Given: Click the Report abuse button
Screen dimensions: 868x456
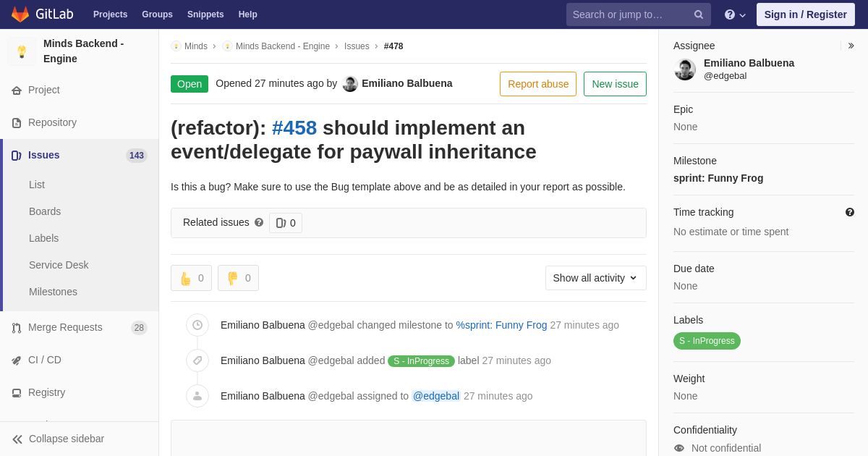Looking at the screenshot, I should 538,84.
